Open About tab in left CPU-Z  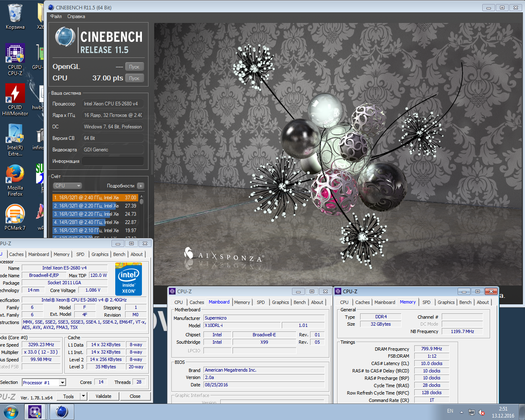[137, 254]
